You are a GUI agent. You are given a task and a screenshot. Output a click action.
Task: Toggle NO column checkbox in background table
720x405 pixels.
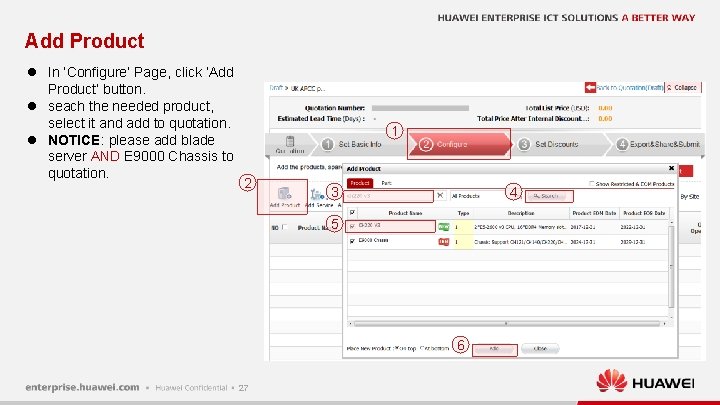[285, 227]
